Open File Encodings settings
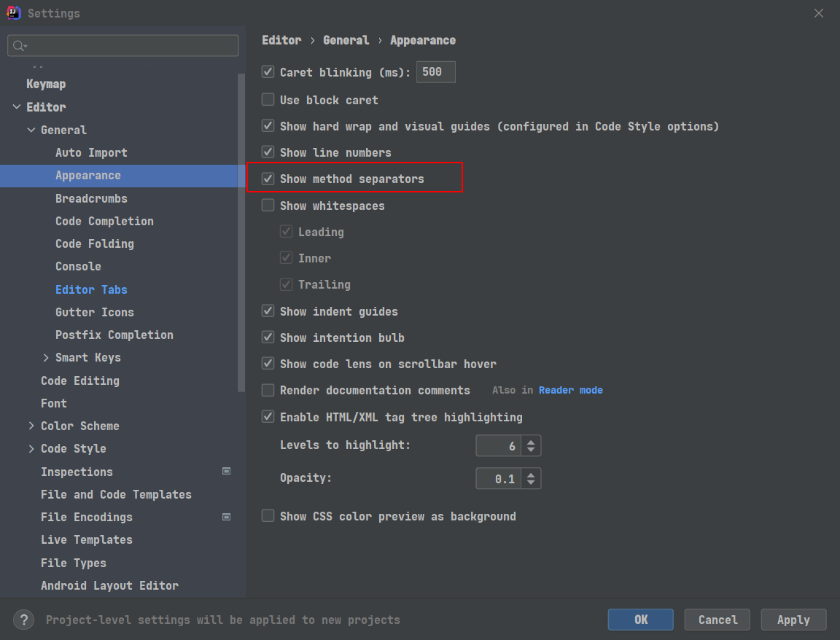The width and height of the screenshot is (840, 640). click(x=87, y=518)
